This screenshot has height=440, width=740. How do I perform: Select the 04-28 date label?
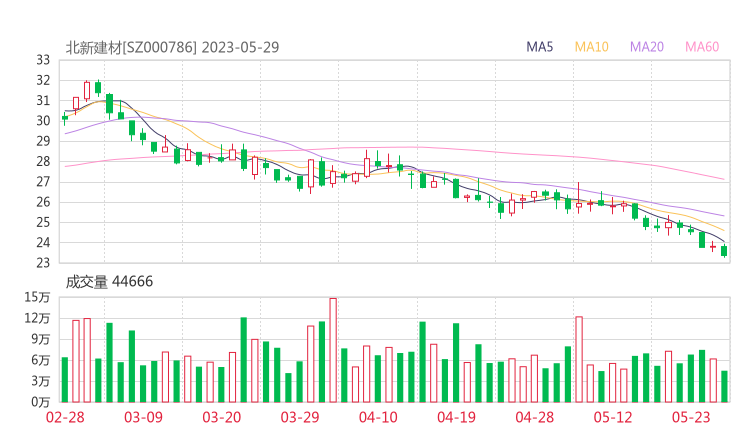[x=534, y=417]
